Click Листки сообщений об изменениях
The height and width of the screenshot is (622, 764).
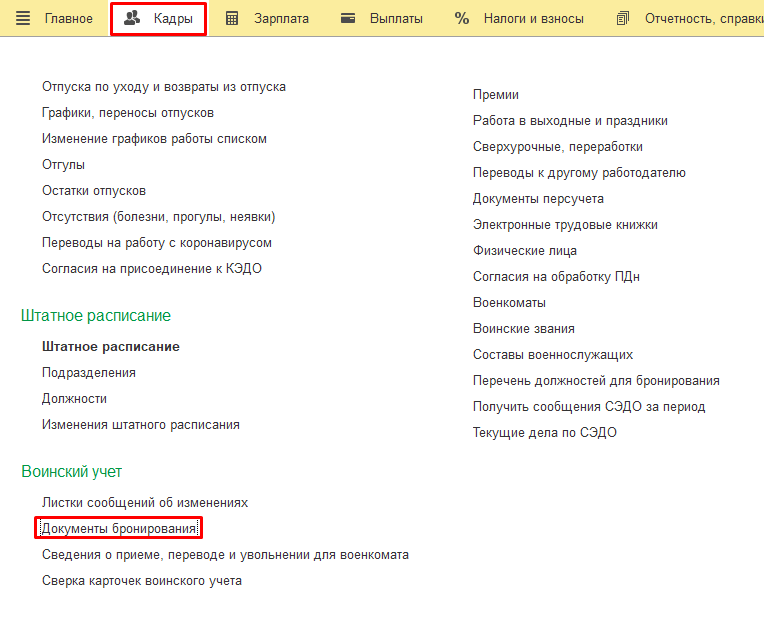point(145,503)
